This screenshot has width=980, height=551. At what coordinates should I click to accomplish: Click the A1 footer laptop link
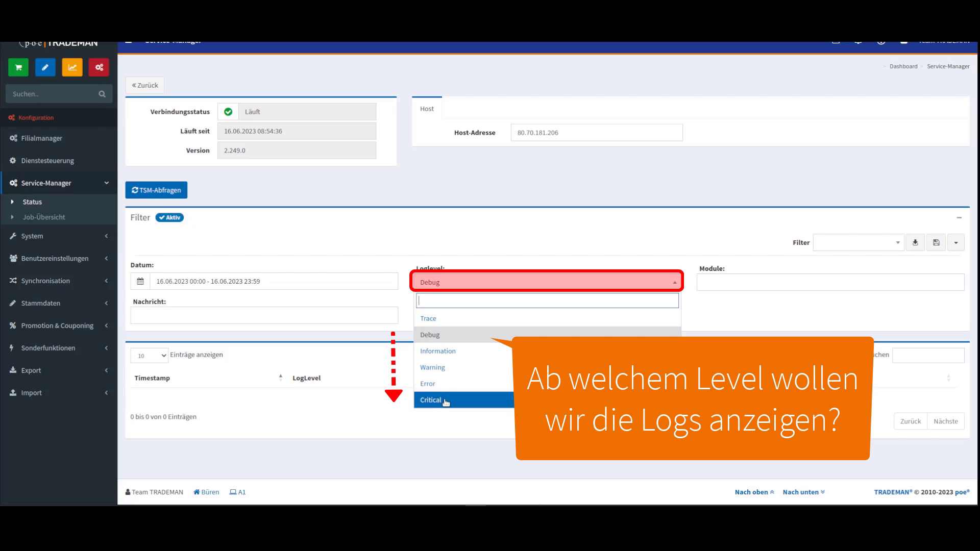237,492
